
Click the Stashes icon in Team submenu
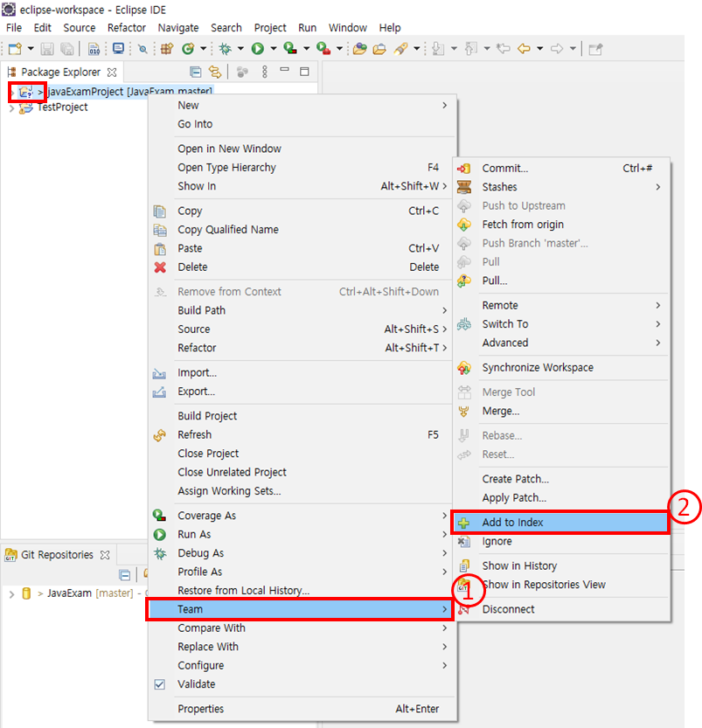point(464,187)
